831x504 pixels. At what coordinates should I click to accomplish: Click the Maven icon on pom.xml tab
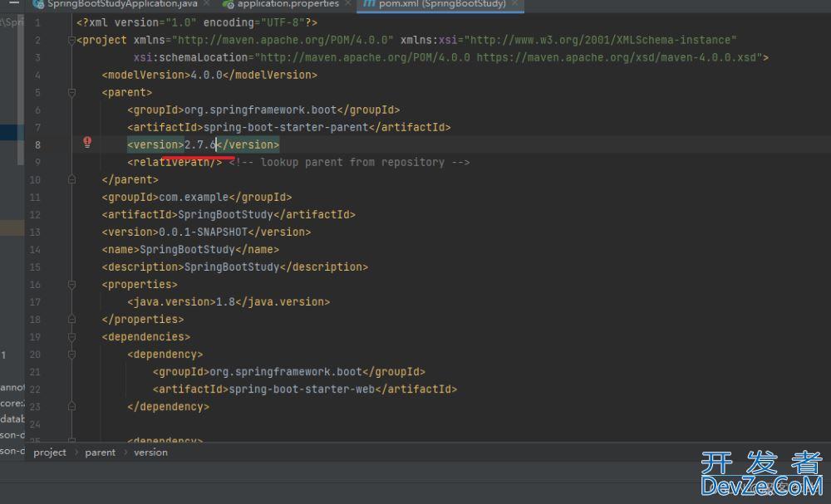(368, 4)
